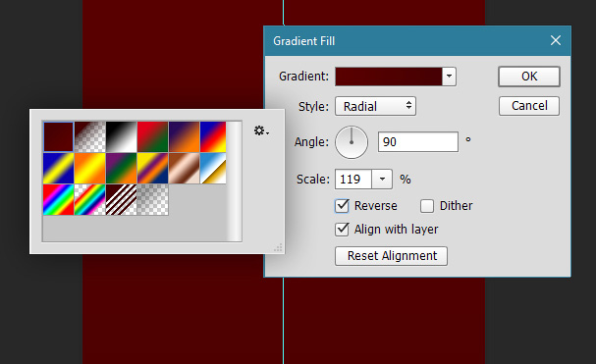Select the transparent rainbow gradient preset
The image size is (596, 364).
[x=90, y=199]
